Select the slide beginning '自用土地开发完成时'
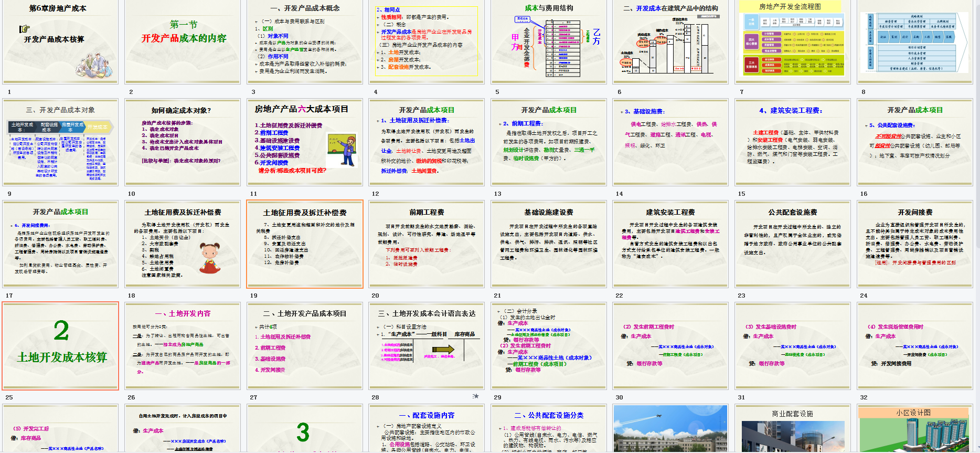Screen dimensions: 980x453 coord(183,428)
